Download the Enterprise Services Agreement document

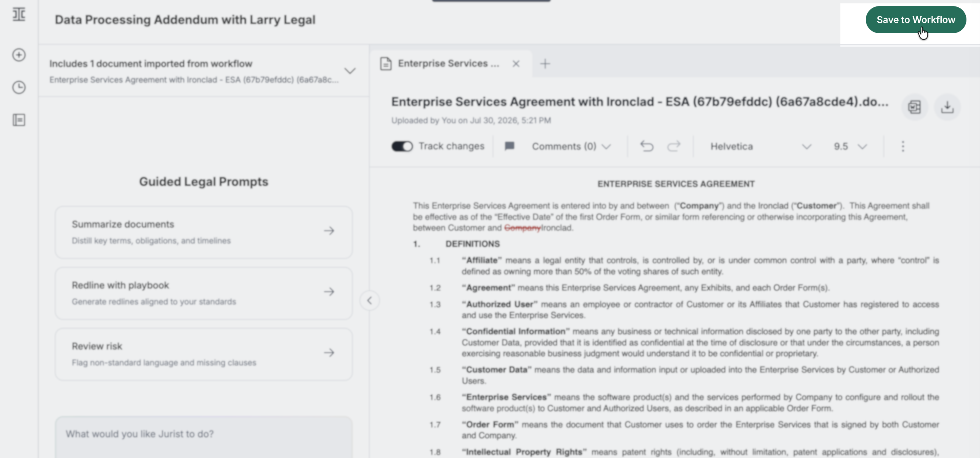947,107
